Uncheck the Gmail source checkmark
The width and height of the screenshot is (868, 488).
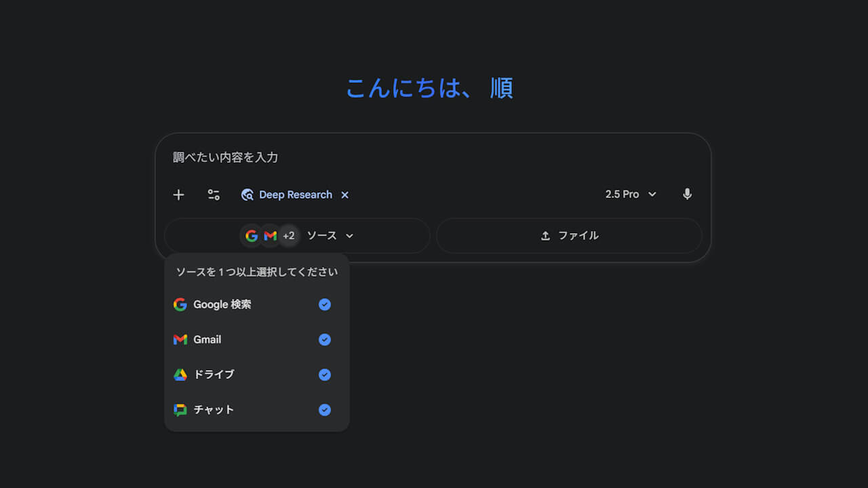(x=325, y=340)
